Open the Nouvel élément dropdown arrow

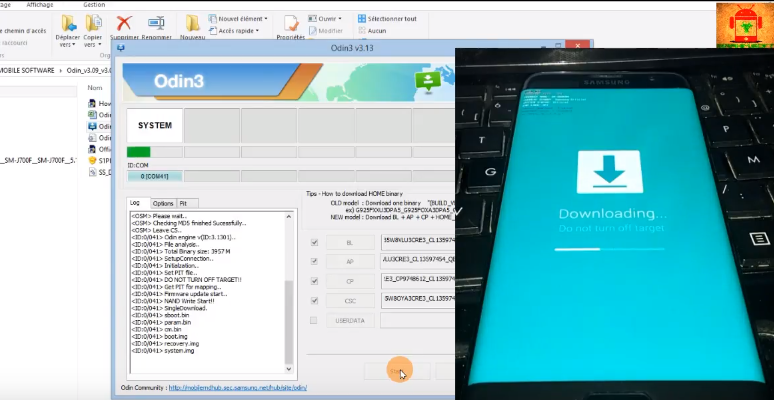[266, 19]
